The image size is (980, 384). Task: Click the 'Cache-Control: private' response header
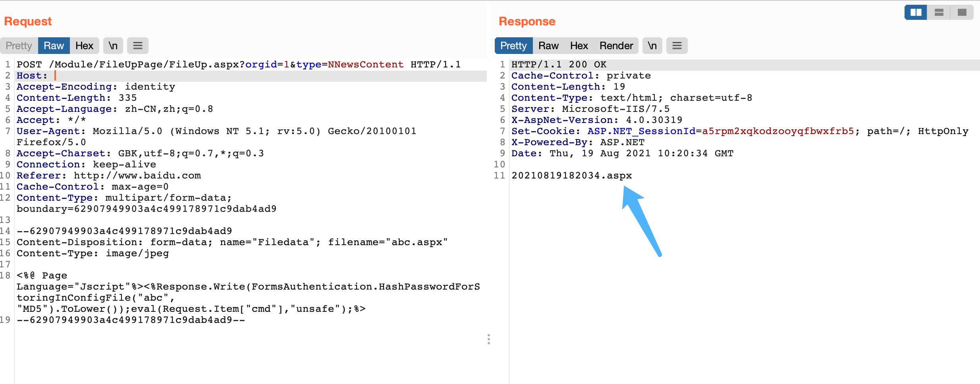pyautogui.click(x=581, y=76)
